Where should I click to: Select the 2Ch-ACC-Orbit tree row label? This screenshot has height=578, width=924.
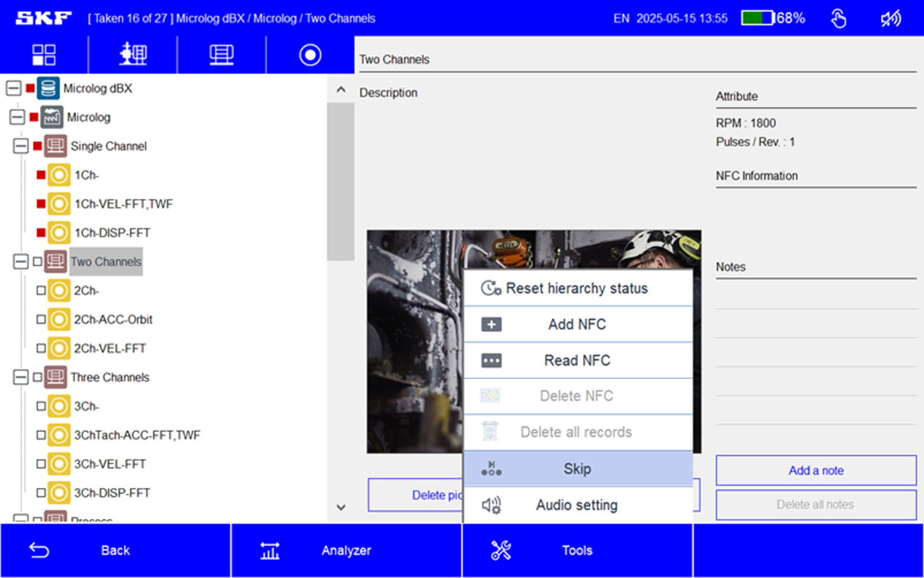pyautogui.click(x=113, y=319)
